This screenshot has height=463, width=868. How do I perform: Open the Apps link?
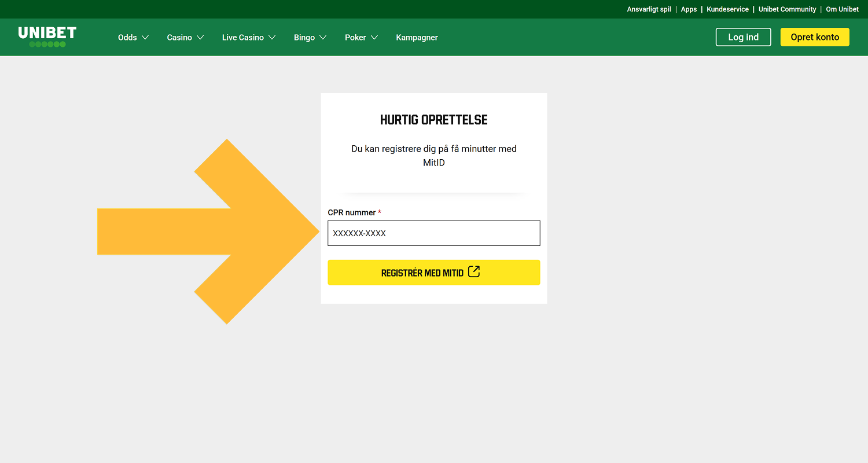coord(689,9)
